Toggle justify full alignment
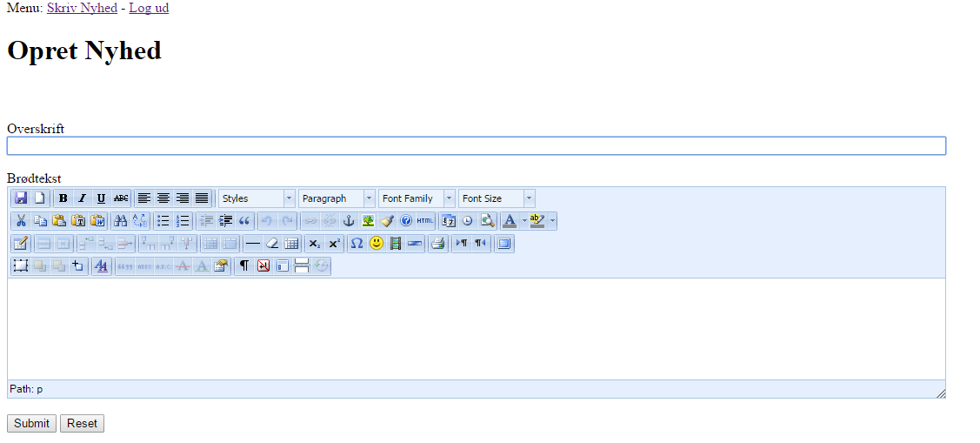The width and height of the screenshot is (980, 443). tap(201, 198)
